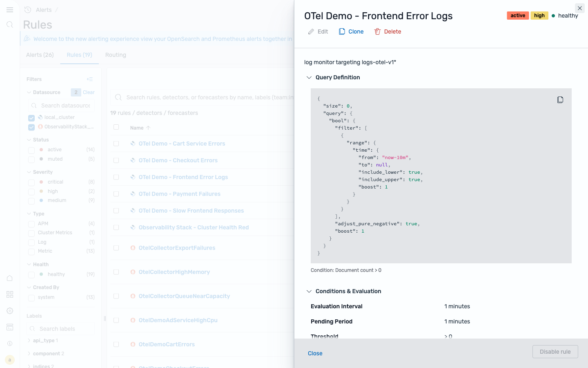Screen dimensions: 588x368
Task: Open the user avatar 'a' menu
Action: (x=10, y=360)
